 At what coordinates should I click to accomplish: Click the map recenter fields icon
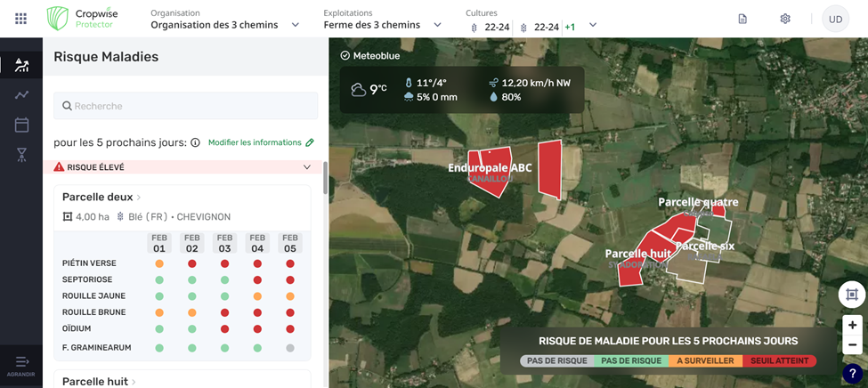coord(851,295)
